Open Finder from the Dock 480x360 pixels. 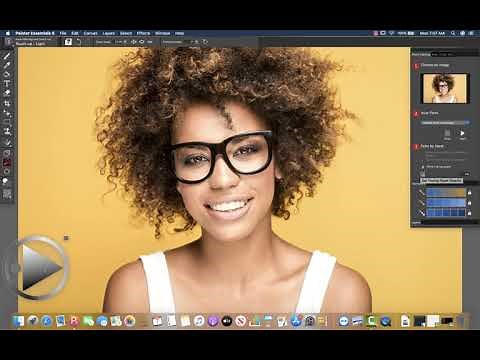[19, 321]
